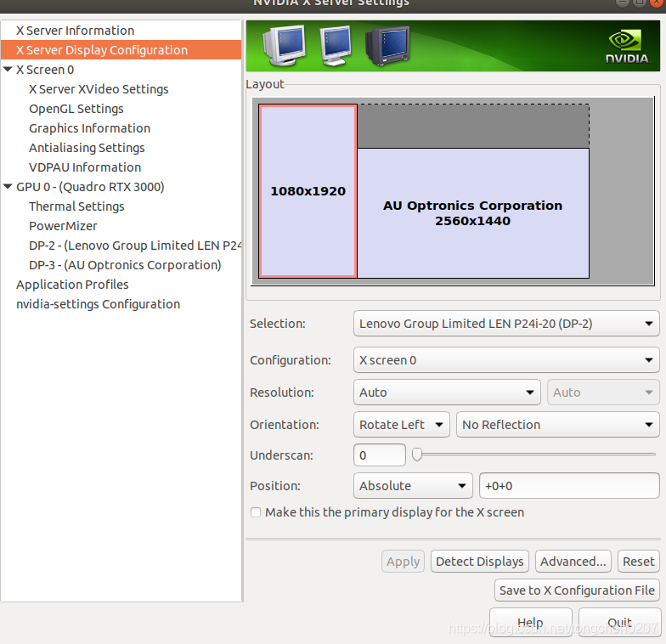
Task: Open VDPAU Information page
Action: 85,167
